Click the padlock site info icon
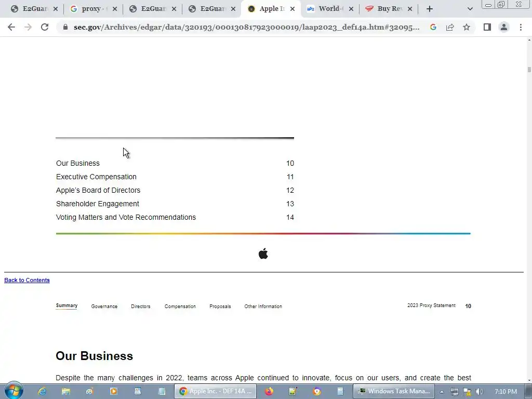This screenshot has height=399, width=532. (x=65, y=27)
